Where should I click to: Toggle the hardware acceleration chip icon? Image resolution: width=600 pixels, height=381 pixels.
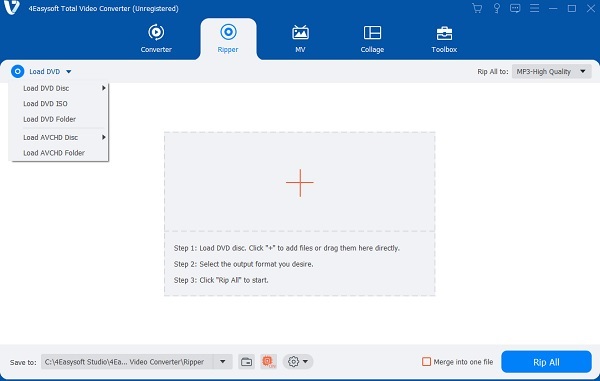tap(269, 361)
